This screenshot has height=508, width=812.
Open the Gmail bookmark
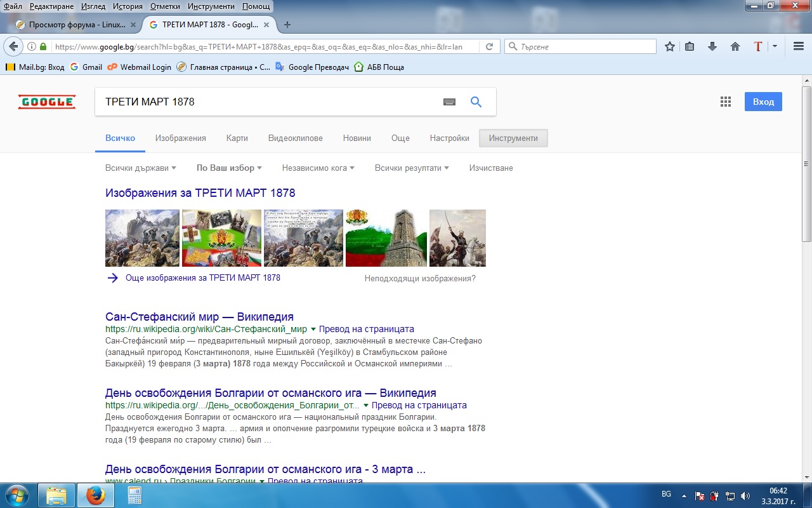[x=86, y=67]
